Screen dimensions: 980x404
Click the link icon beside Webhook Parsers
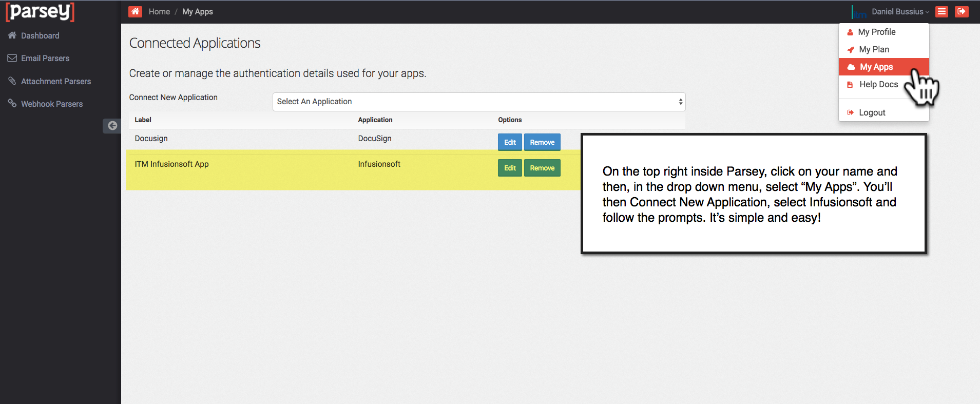(x=12, y=104)
